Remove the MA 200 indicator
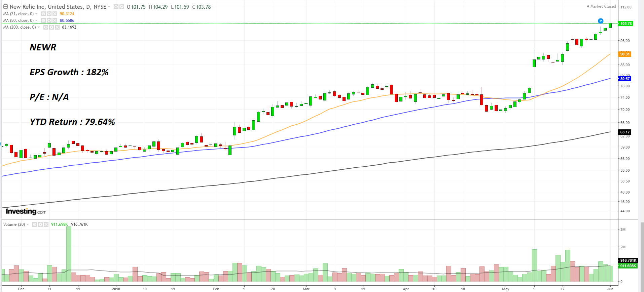The image size is (644, 292). pos(57,27)
